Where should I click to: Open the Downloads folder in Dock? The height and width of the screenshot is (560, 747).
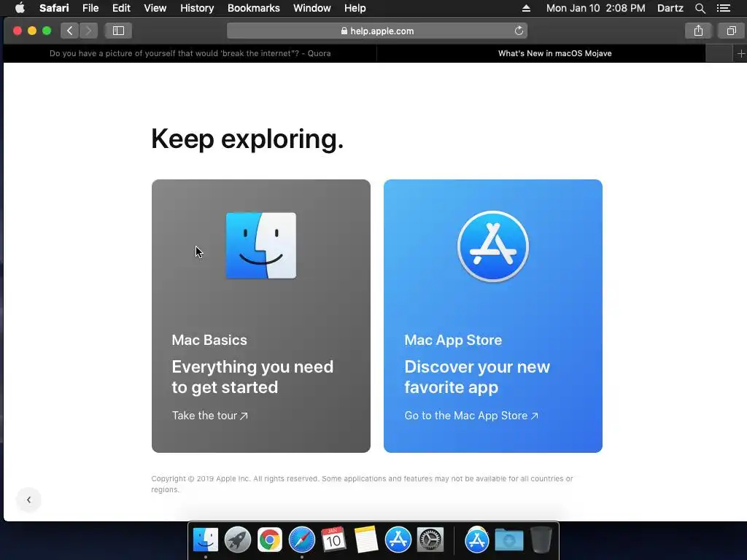pos(508,540)
